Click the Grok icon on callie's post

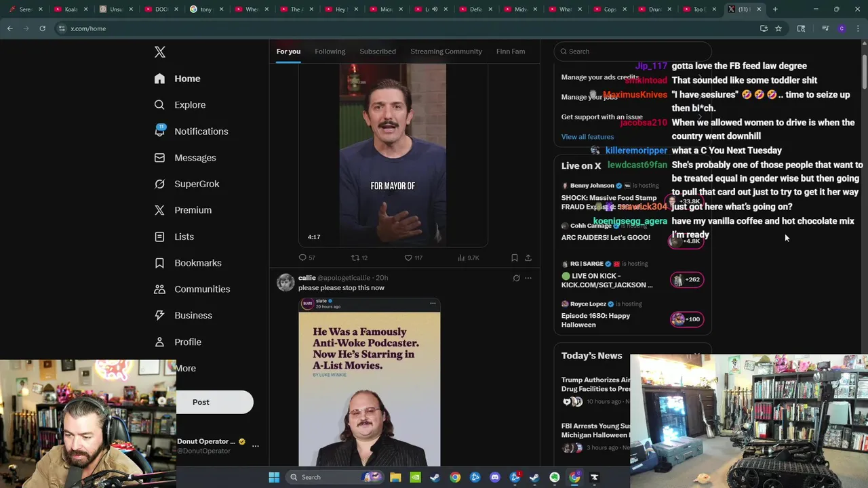[516, 278]
